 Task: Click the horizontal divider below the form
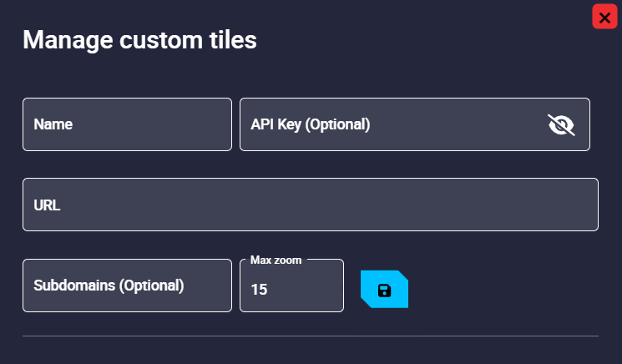(x=310, y=336)
